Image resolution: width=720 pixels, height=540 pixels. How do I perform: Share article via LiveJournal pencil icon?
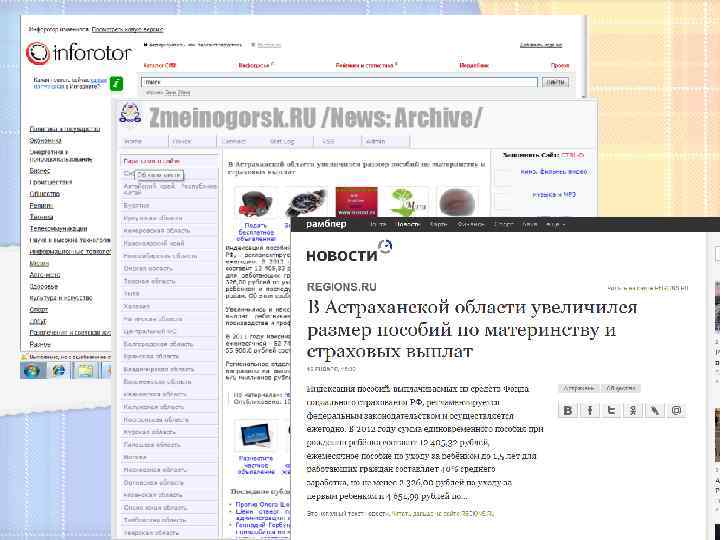654,410
